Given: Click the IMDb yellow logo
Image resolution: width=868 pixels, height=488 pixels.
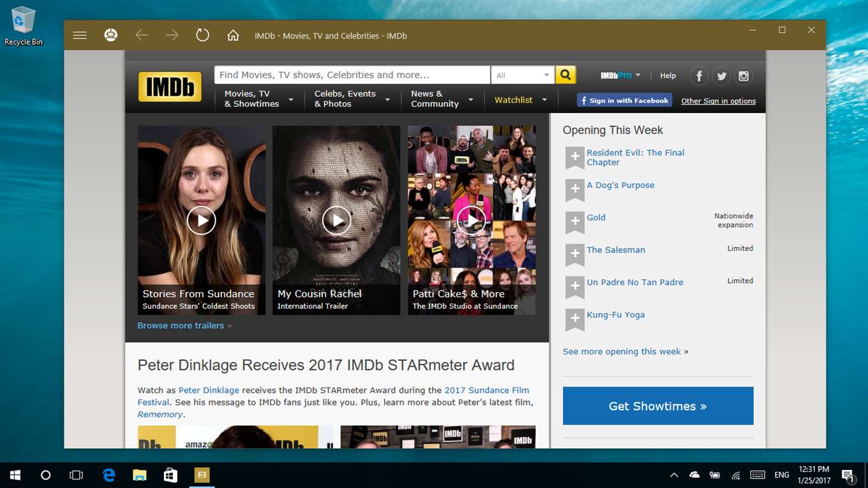Looking at the screenshot, I should [170, 87].
